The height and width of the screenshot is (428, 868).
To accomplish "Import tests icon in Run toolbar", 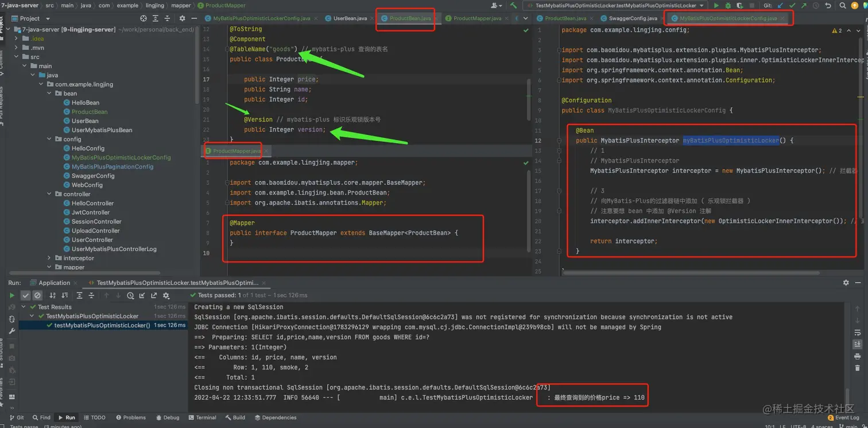I will (x=142, y=295).
